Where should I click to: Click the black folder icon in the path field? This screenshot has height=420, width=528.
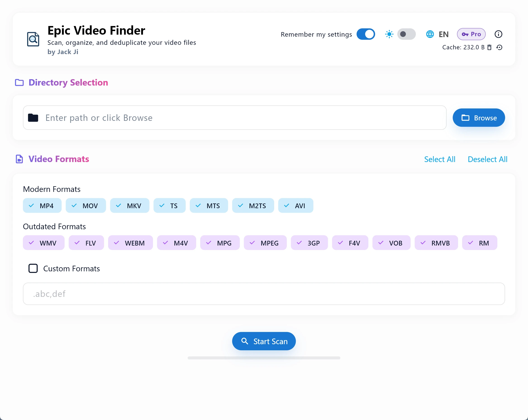pyautogui.click(x=33, y=118)
